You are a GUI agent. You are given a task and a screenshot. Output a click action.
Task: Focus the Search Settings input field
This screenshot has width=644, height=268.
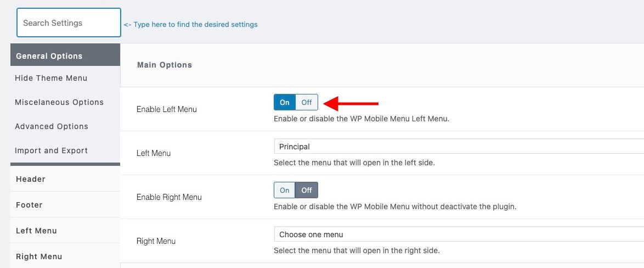69,23
